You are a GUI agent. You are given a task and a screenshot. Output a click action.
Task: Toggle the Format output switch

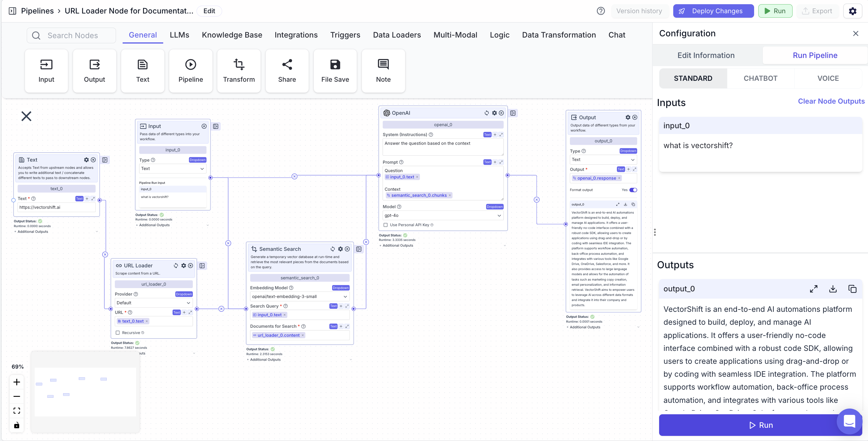pyautogui.click(x=633, y=190)
